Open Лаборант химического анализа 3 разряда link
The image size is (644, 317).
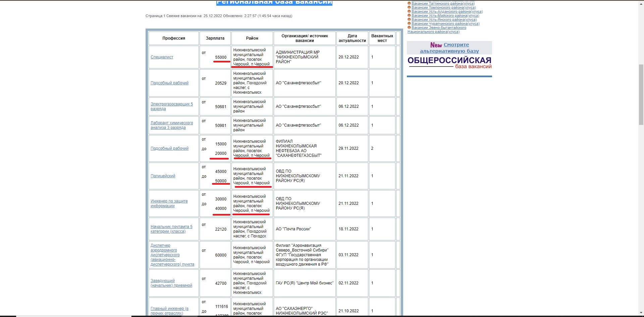pos(172,125)
